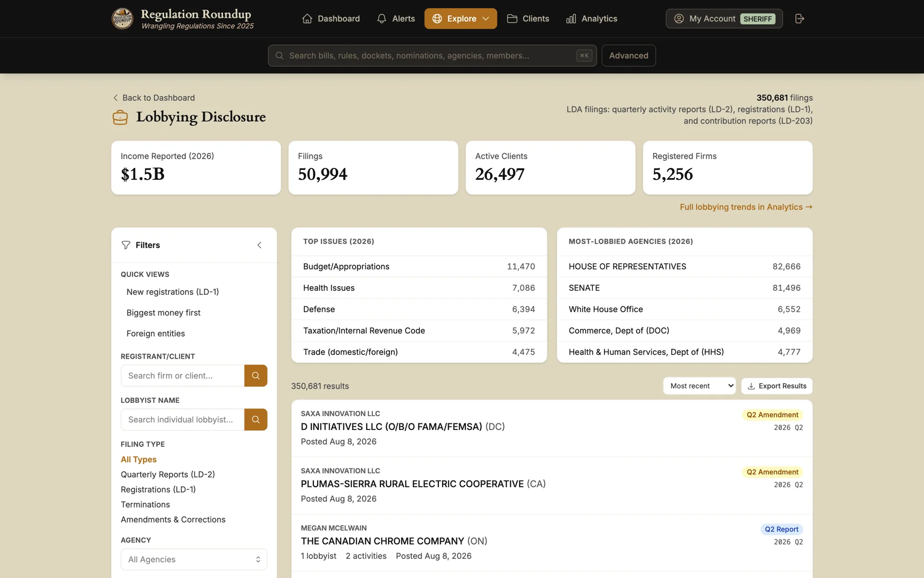Click the Registered Firms stat card

click(x=727, y=167)
